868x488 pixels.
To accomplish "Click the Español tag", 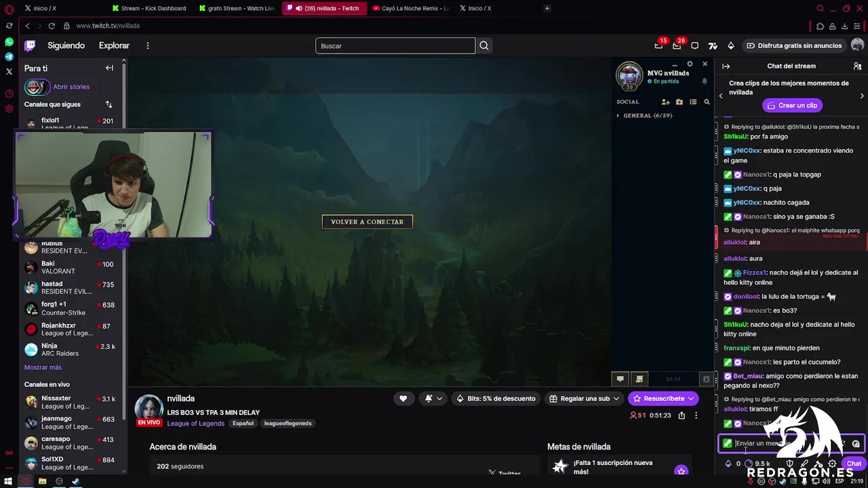I will pyautogui.click(x=243, y=424).
